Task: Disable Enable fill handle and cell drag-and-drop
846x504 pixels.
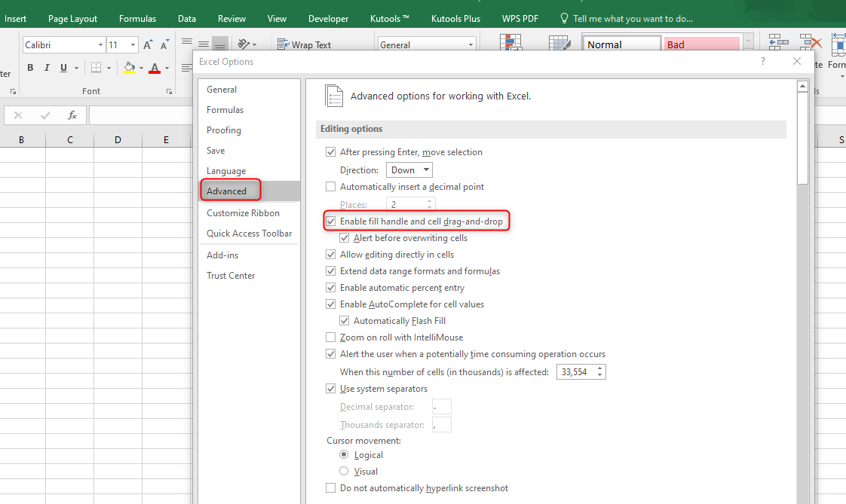Action: (330, 220)
